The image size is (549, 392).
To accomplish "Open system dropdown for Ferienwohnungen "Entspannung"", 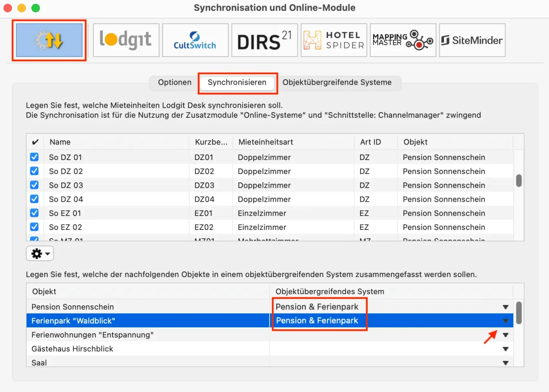I will (506, 335).
